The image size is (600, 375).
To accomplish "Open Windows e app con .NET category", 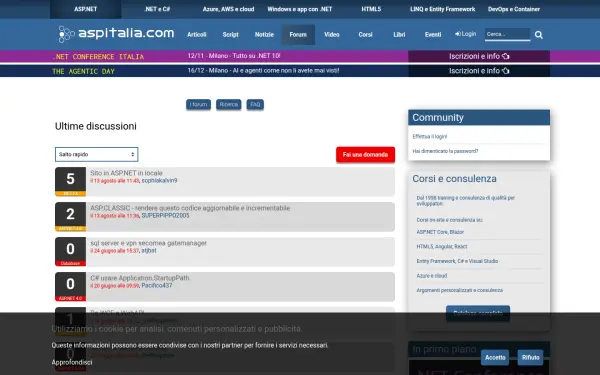I will point(300,9).
